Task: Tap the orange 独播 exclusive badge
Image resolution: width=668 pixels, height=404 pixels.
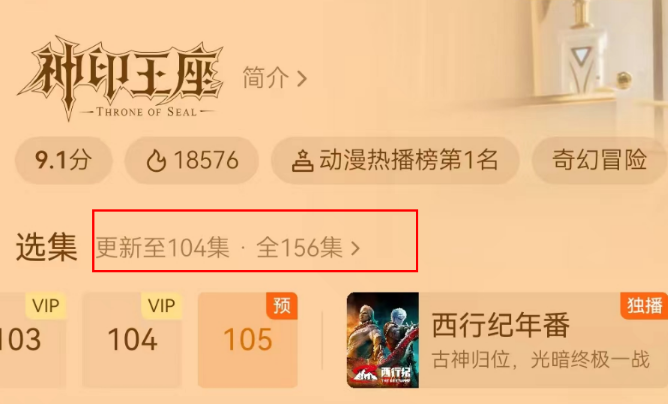Action: (x=644, y=306)
